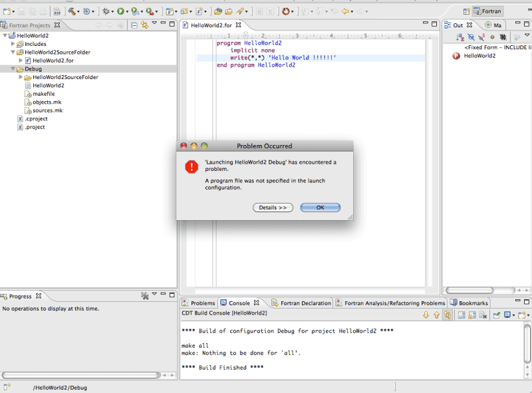This screenshot has width=532, height=393.
Task: Click Collapse All in Fortran Projects panel
Action: [x=134, y=25]
